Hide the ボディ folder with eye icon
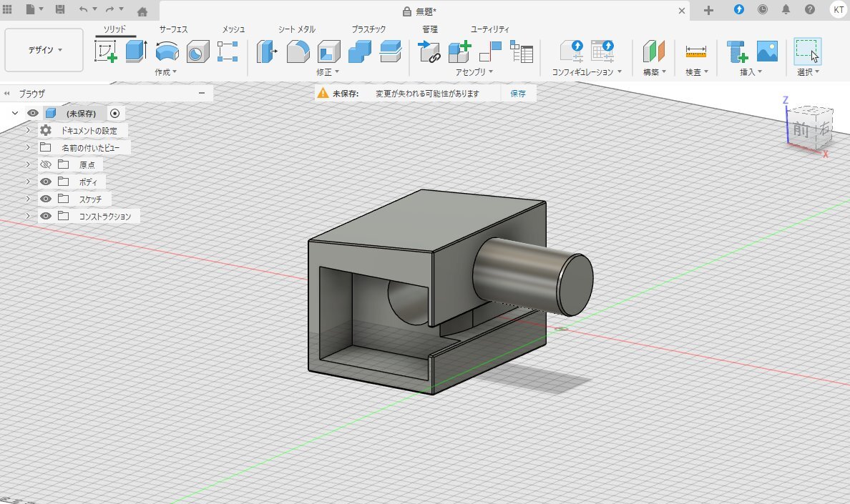This screenshot has height=504, width=850. pos(46,182)
